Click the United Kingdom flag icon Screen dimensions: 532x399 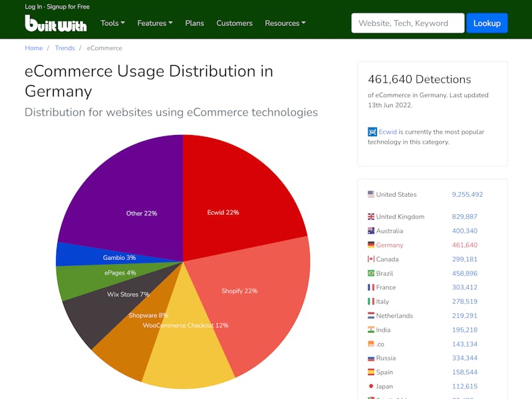click(371, 217)
